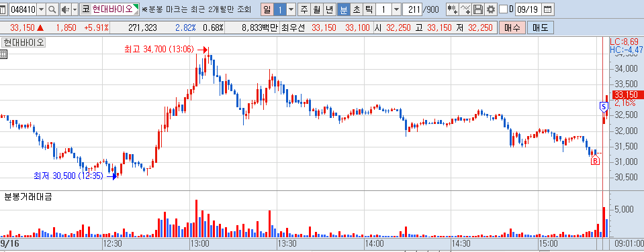Click the add line indicator icon
The height and width of the screenshot is (252, 644).
(465, 9)
